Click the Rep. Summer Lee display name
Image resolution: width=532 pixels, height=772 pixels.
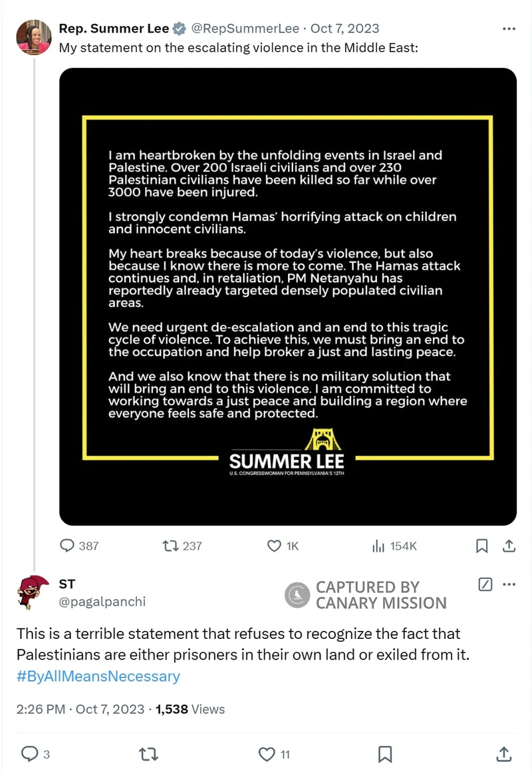tap(114, 29)
